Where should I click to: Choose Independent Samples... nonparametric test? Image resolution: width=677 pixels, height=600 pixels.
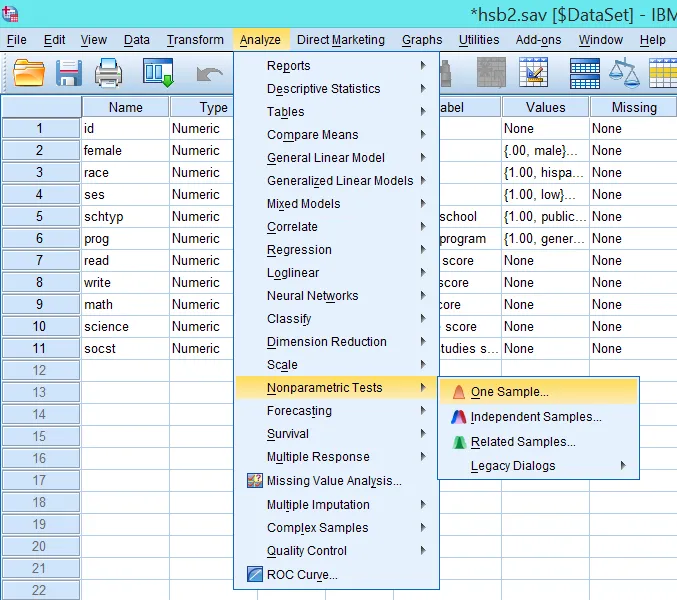click(538, 417)
